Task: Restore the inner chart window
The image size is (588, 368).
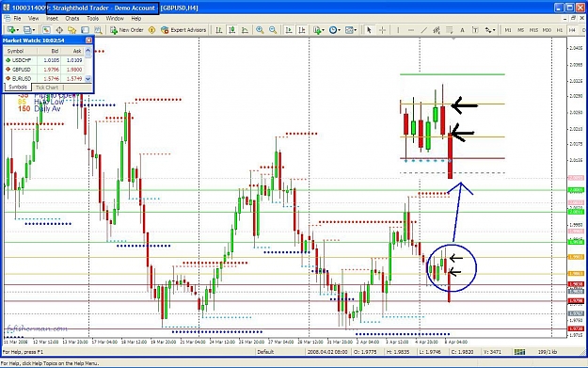Action: coord(573,19)
